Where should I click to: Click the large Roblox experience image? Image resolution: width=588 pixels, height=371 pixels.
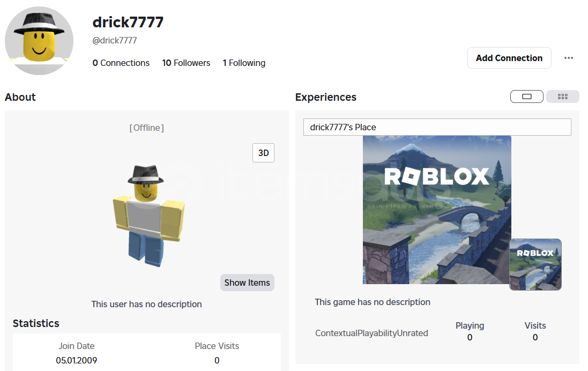(437, 210)
